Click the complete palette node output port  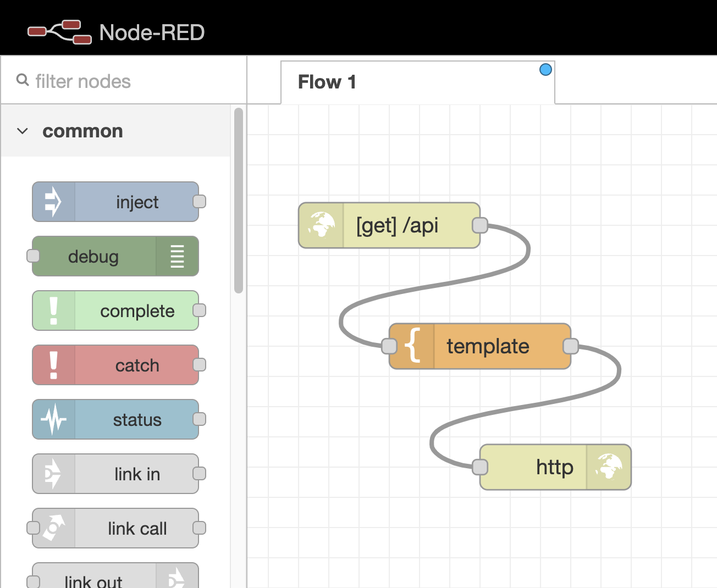(x=200, y=310)
